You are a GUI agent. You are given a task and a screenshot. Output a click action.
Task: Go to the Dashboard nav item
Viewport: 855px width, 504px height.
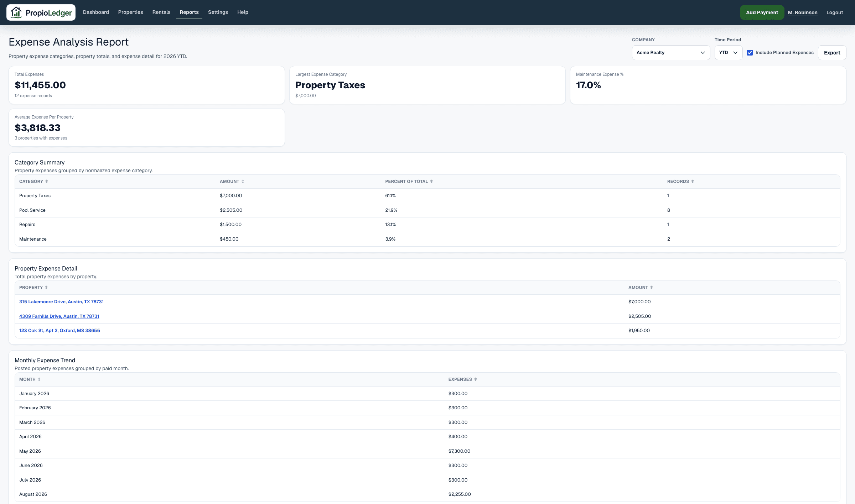pos(96,12)
